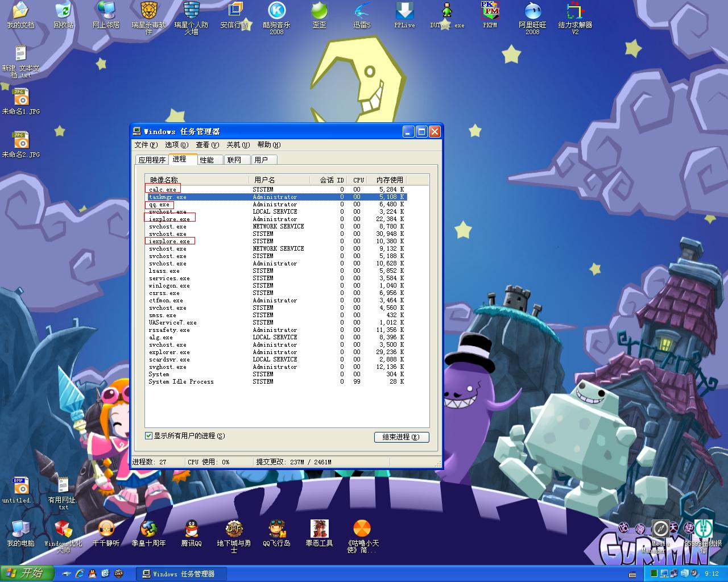The image size is (728, 582).
Task: Select the rssafety.exe process row
Action: [x=276, y=330]
